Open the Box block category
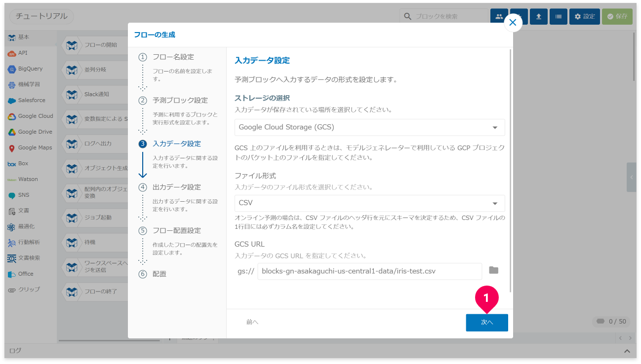The image size is (641, 364). (x=31, y=163)
